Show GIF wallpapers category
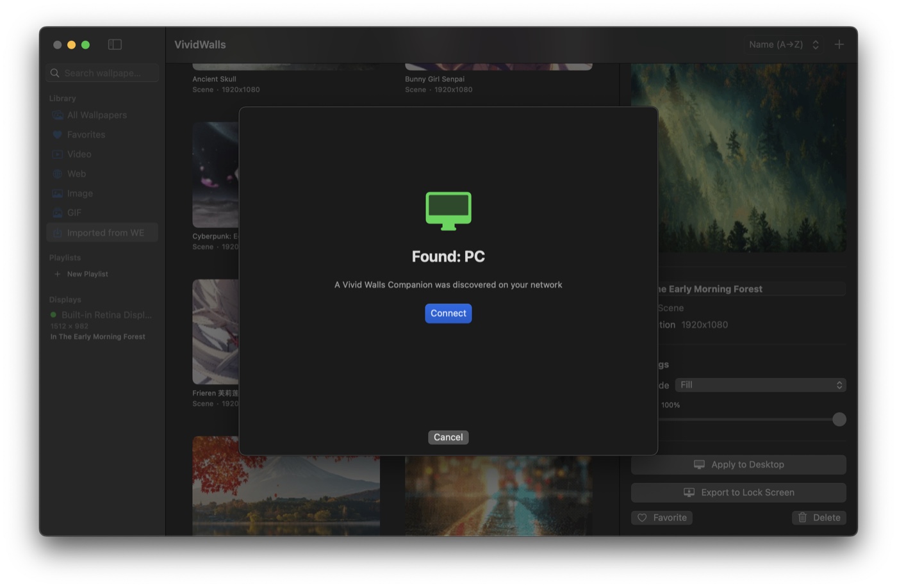Viewport: 897px width, 588px height. pyautogui.click(x=103, y=213)
